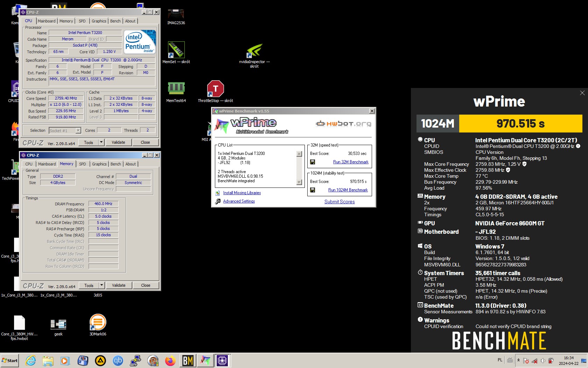The width and height of the screenshot is (588, 368).
Task: Switch to BenchMate in the taskbar
Action: coord(188,360)
